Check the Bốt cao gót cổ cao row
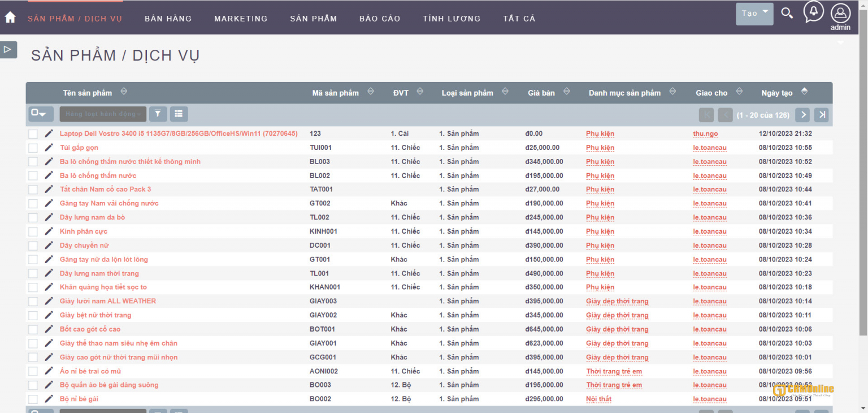 [x=33, y=329]
